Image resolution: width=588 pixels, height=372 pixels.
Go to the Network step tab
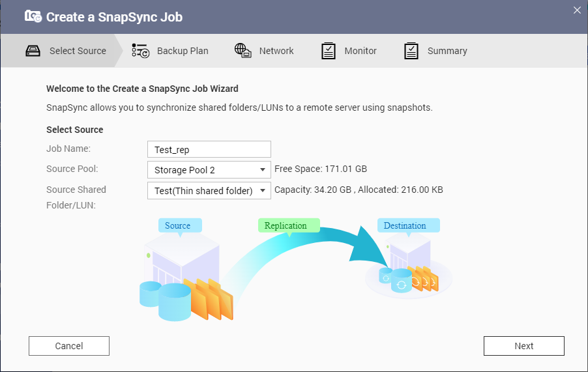pos(264,51)
